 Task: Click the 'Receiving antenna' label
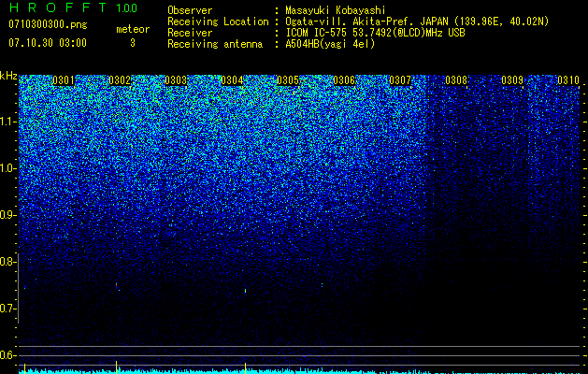coord(215,44)
